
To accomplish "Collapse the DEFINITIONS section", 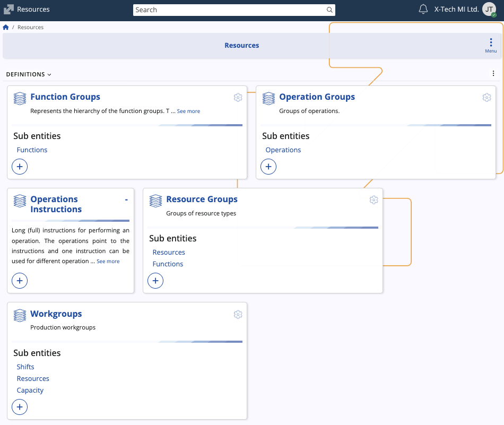I will click(29, 75).
